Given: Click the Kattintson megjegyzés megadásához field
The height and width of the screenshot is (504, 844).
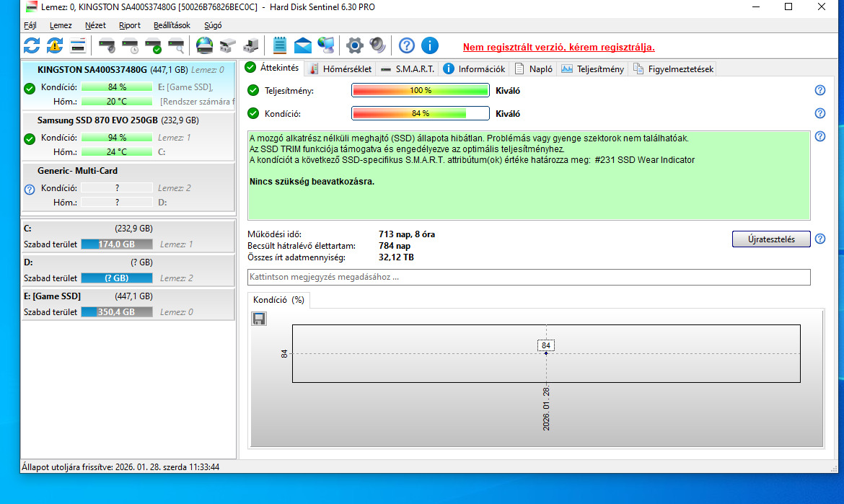Looking at the screenshot, I should [x=529, y=277].
